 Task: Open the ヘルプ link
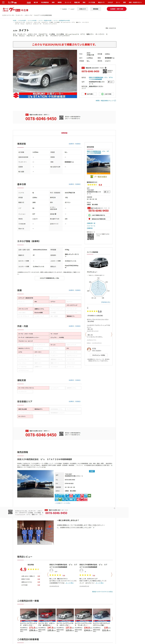(72, 9)
